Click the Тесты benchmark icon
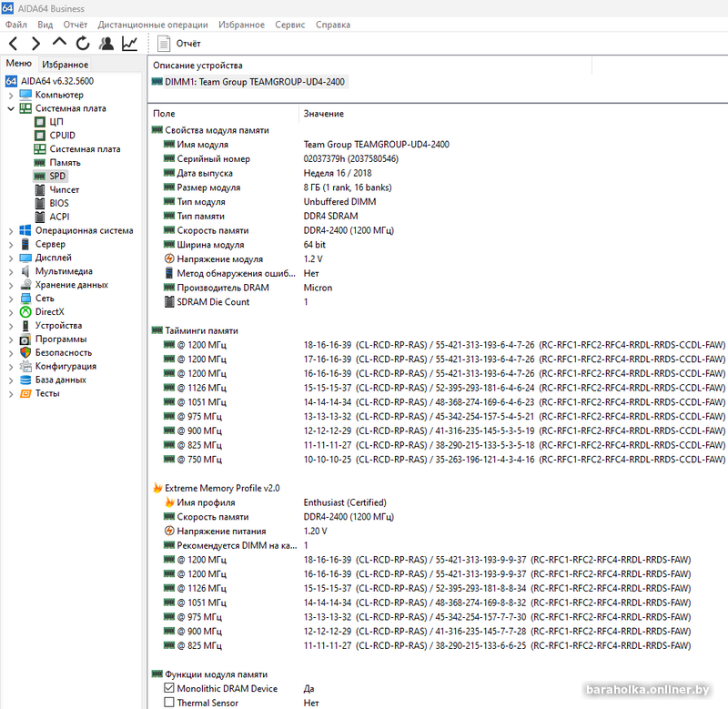This screenshot has height=709, width=728. [x=25, y=394]
